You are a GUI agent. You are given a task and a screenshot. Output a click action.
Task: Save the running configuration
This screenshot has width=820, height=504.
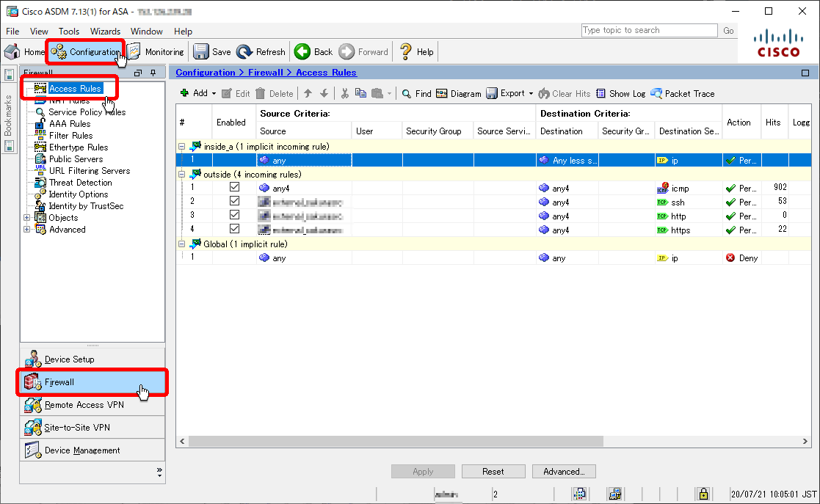(x=212, y=52)
